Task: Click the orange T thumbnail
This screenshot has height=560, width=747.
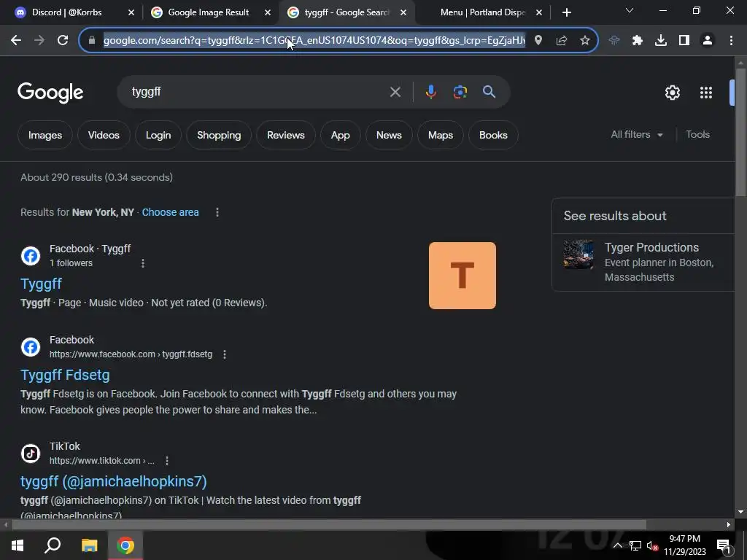Action: (462, 276)
